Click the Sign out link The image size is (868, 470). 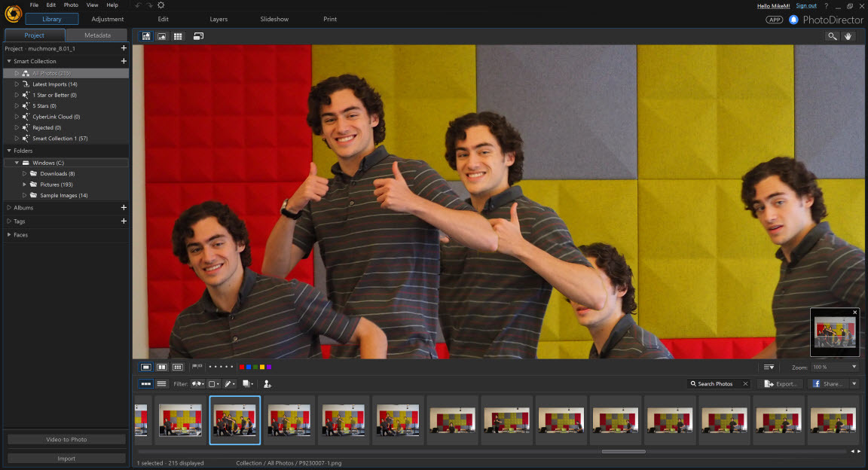pyautogui.click(x=805, y=5)
